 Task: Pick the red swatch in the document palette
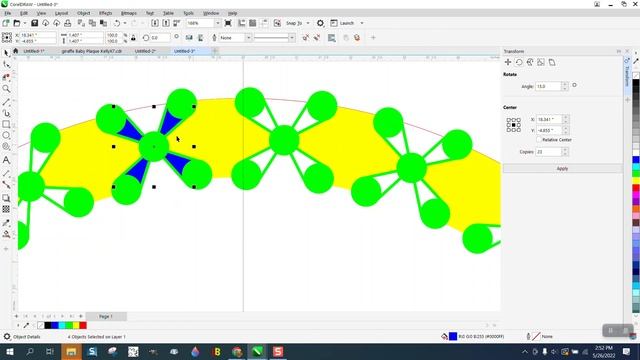tap(83, 325)
